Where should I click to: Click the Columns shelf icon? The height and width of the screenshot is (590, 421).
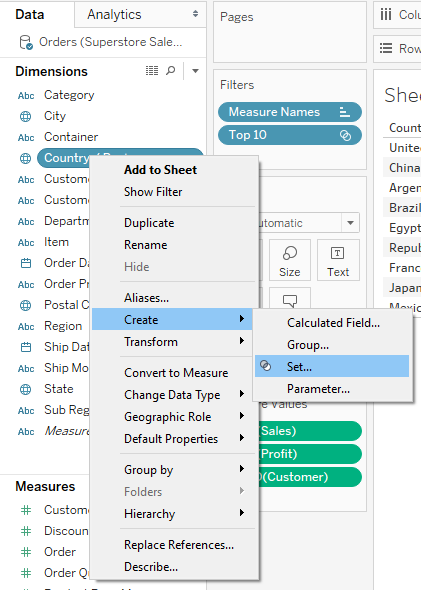pos(386,15)
